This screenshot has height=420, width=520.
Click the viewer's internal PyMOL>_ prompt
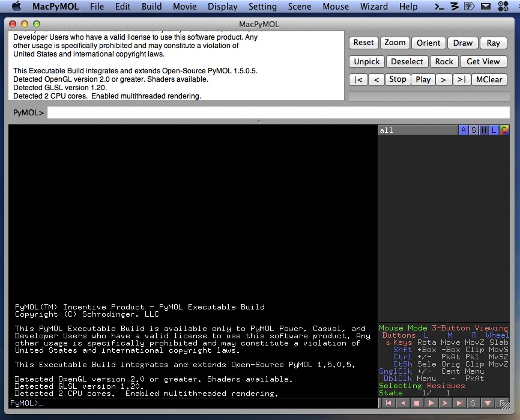[x=26, y=403]
